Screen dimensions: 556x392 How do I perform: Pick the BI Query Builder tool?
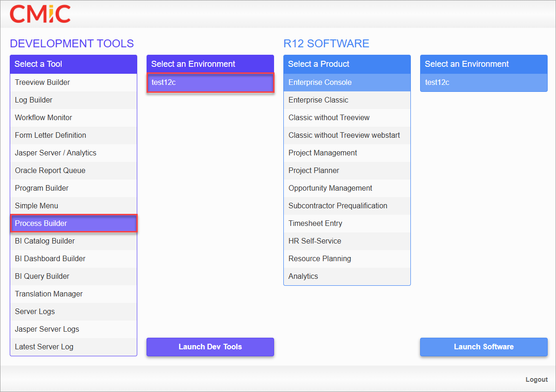pos(73,276)
